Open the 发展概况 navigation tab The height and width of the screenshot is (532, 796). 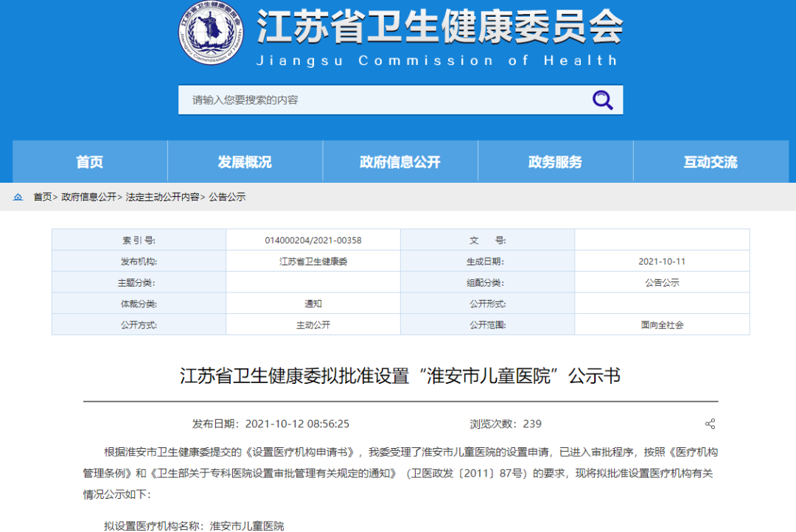click(x=245, y=162)
